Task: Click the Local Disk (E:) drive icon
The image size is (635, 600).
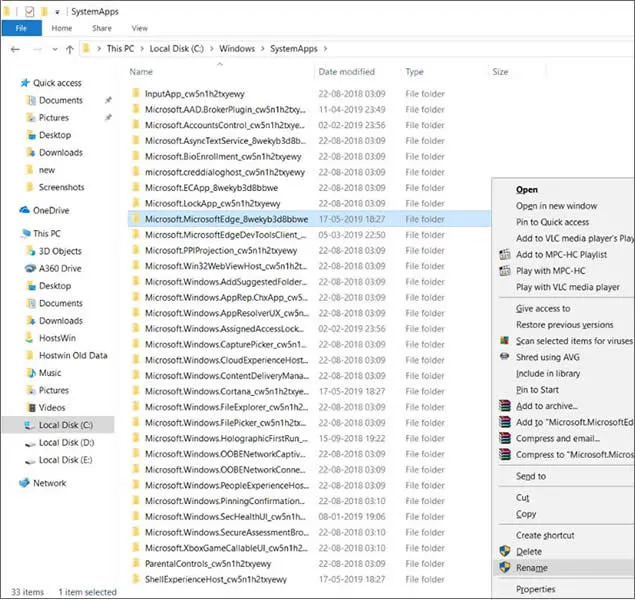Action: pyautogui.click(x=30, y=461)
